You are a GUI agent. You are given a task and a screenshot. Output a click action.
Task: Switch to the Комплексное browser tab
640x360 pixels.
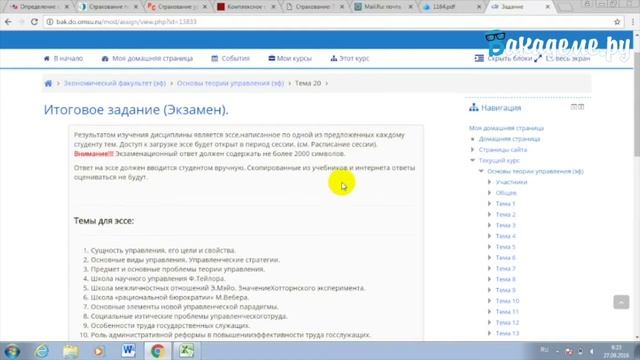(x=247, y=7)
